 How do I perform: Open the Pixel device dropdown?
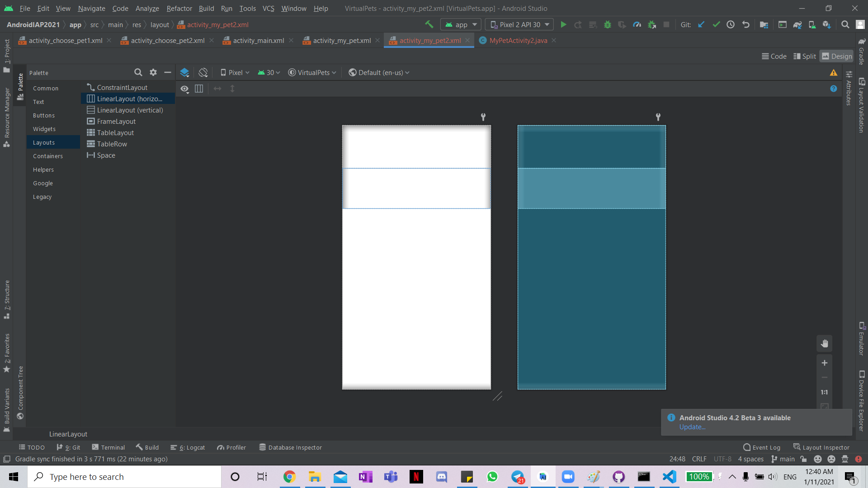click(235, 73)
